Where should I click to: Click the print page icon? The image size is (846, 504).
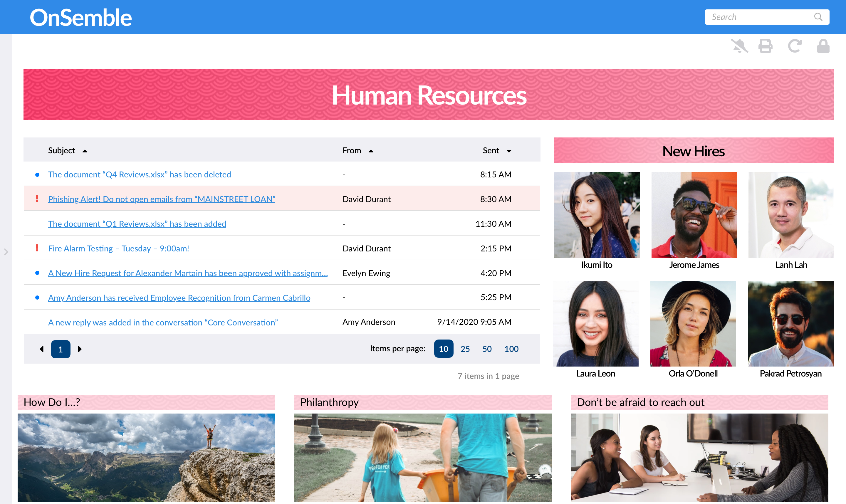pyautogui.click(x=765, y=46)
